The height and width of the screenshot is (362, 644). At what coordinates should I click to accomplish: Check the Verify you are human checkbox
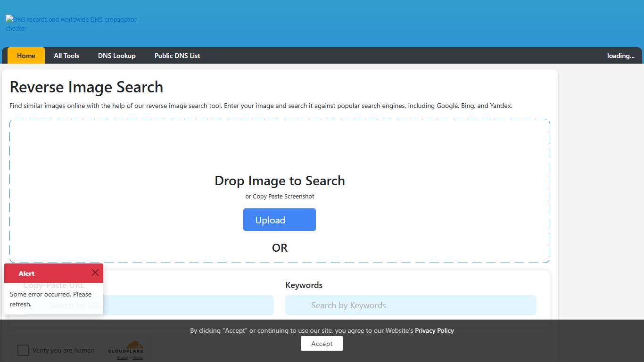23,350
